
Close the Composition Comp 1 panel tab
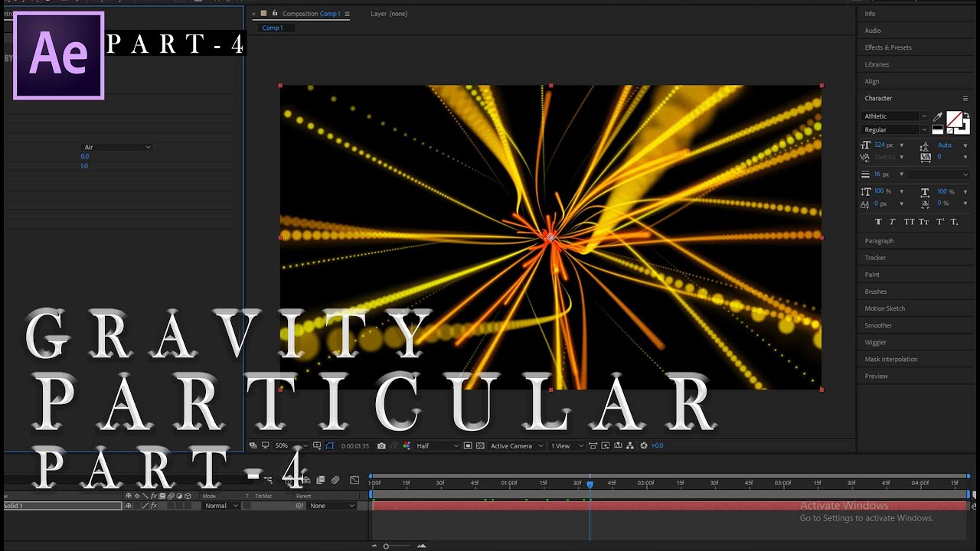click(254, 14)
